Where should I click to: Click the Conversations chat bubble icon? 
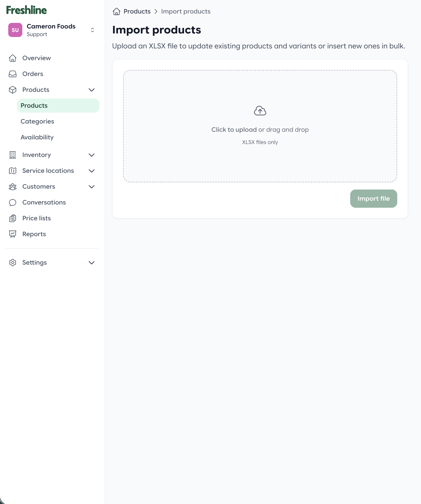[13, 202]
